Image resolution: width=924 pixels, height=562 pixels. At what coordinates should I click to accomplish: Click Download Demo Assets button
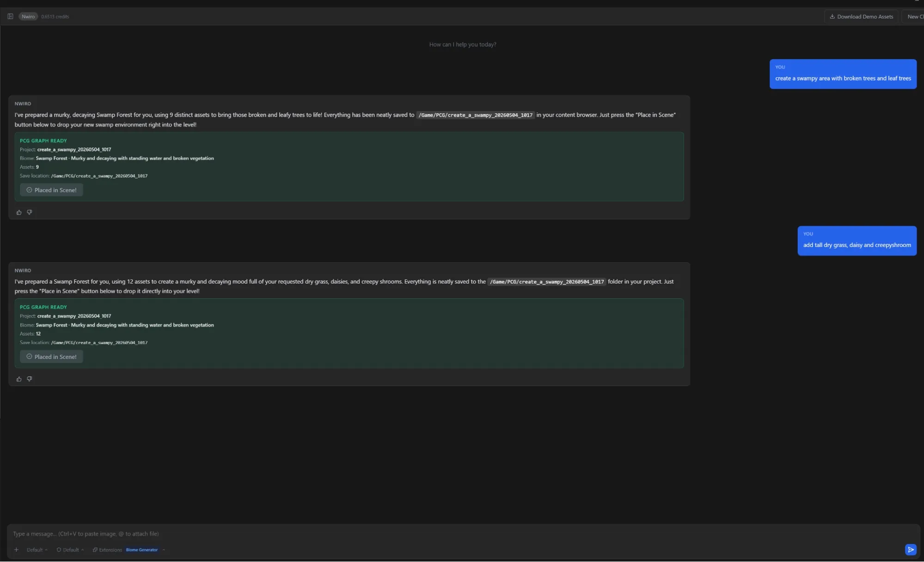861,16
